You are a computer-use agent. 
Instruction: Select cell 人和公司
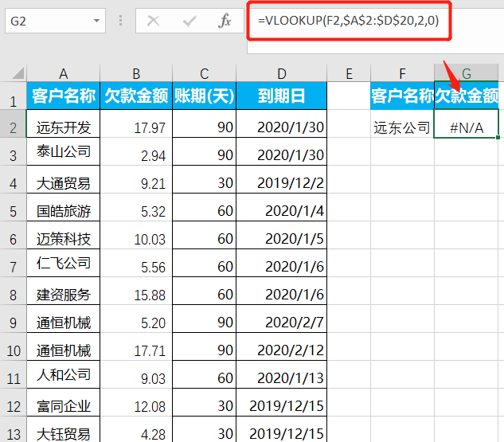(64, 374)
